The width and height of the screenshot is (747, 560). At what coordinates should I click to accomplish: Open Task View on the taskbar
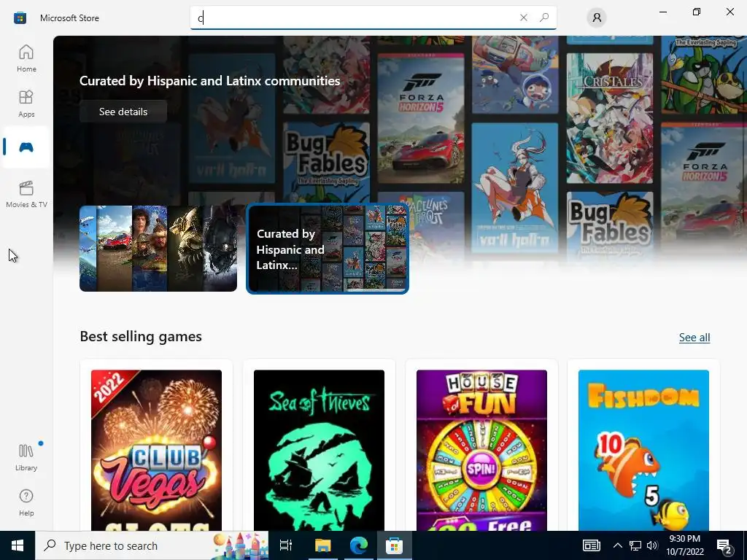(286, 545)
